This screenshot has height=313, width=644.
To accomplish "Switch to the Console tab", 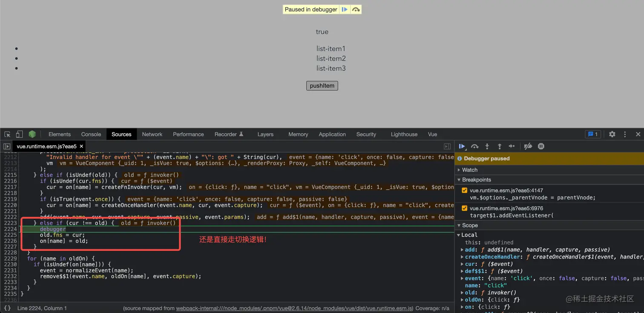I will pos(91,134).
